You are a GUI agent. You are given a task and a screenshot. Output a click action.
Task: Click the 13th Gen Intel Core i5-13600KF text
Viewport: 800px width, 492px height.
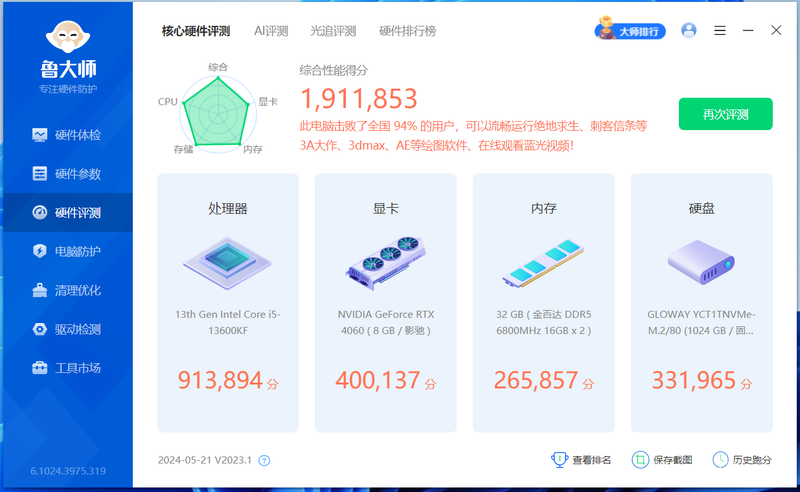(x=228, y=323)
